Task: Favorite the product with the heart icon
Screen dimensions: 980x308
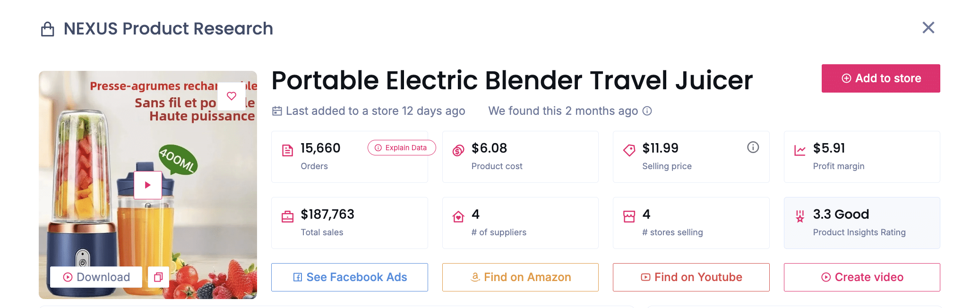Action: click(232, 95)
